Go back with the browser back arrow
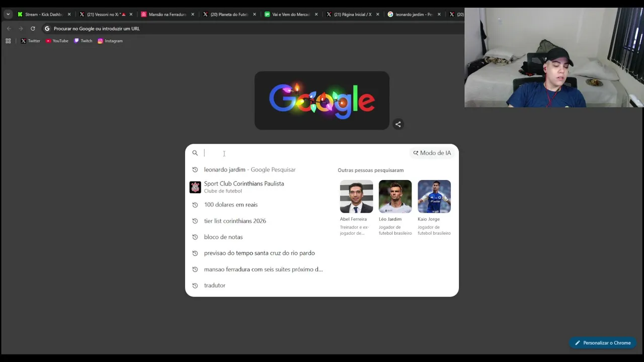 (x=9, y=29)
